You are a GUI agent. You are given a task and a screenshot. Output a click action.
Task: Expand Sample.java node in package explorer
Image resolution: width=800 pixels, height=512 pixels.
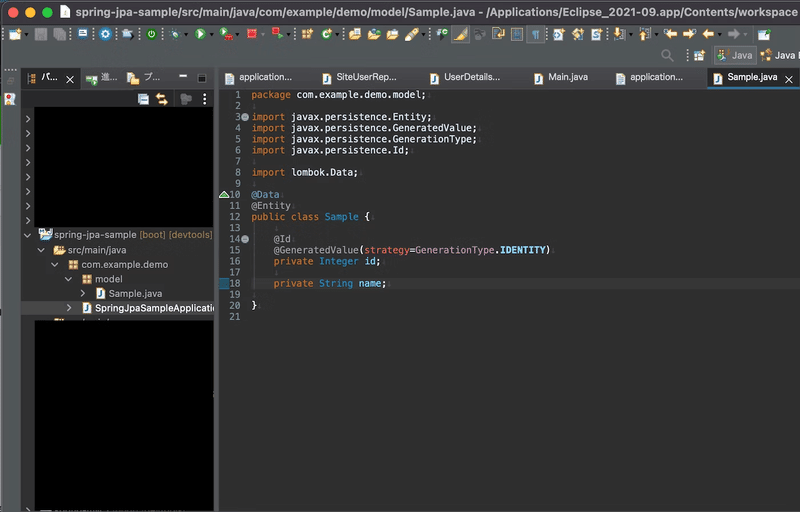click(84, 293)
